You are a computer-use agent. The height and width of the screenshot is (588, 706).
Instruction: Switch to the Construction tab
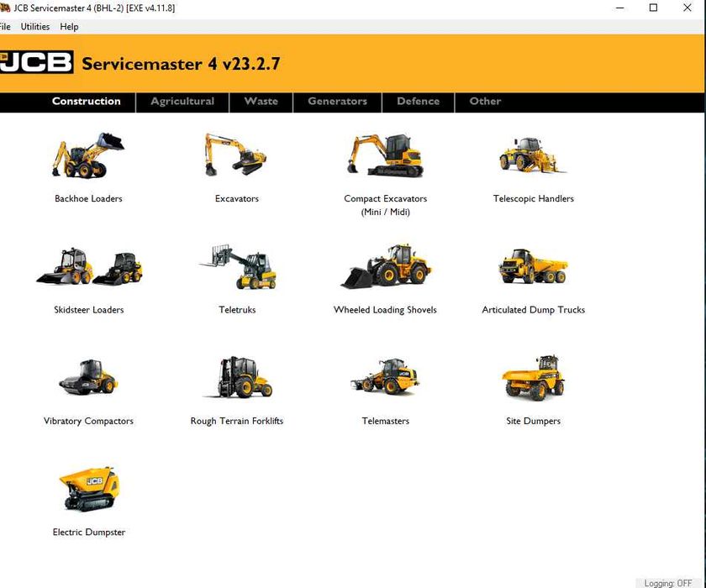coord(86,102)
